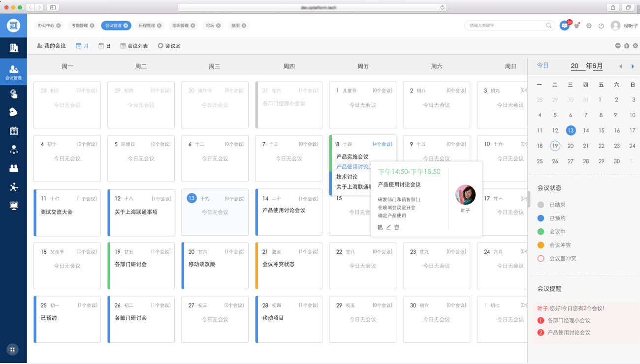
Task: Switch to 日 day view
Action: 104,46
